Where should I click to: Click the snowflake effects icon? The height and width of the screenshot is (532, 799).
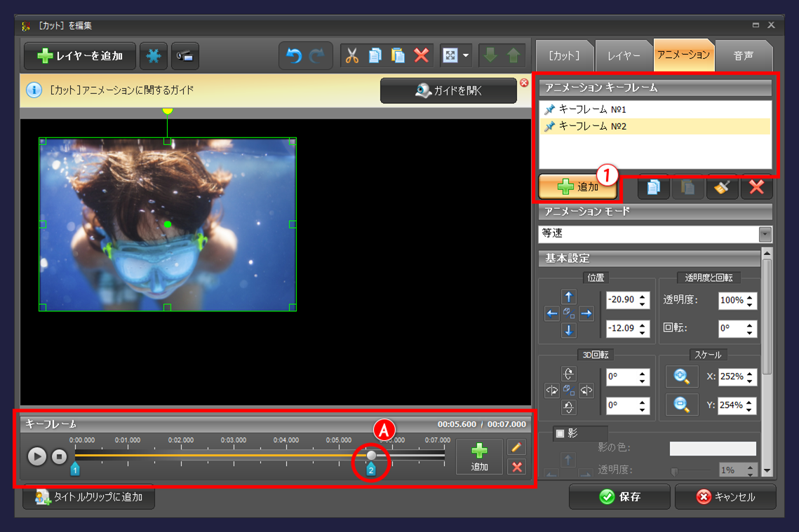(154, 56)
